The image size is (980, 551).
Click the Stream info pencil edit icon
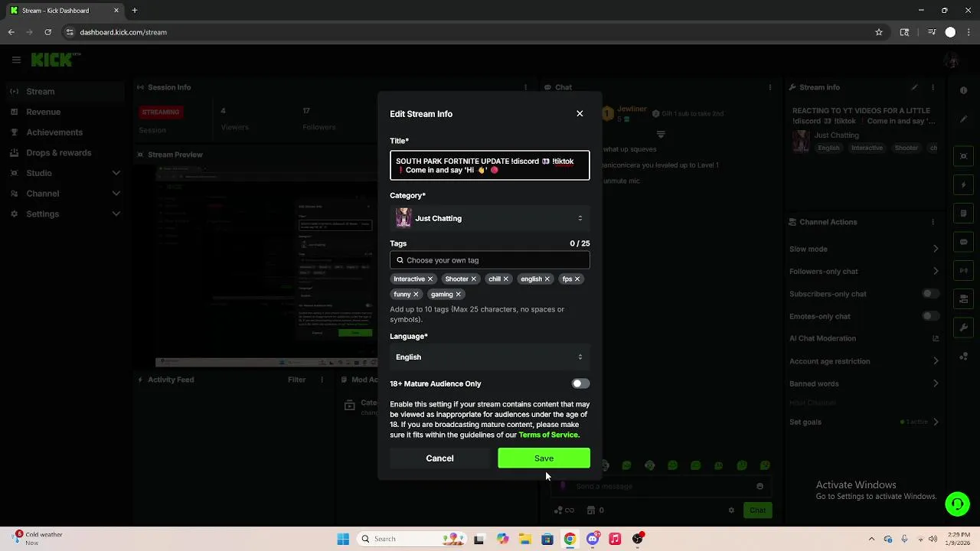click(914, 87)
